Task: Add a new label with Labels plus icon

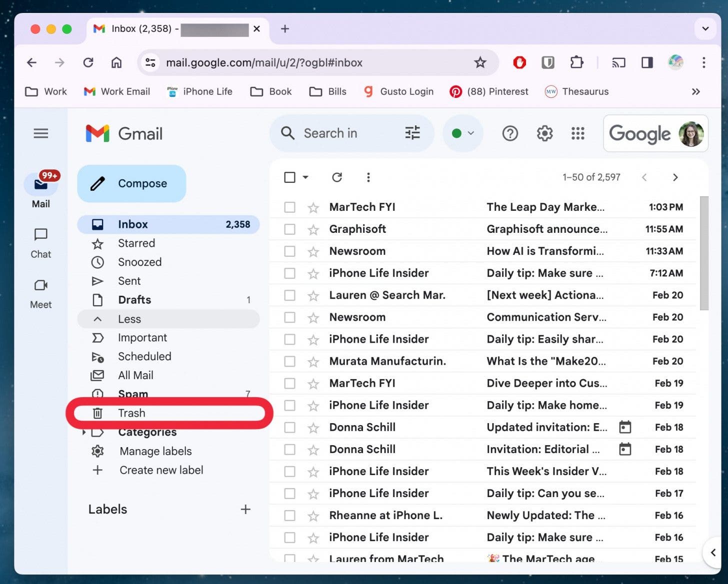Action: (245, 509)
